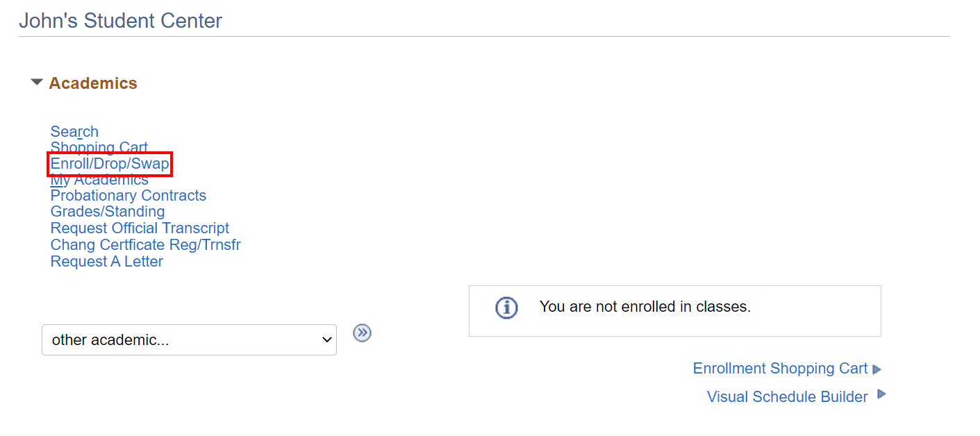The height and width of the screenshot is (436, 980).
Task: Open the My Academics link
Action: 99,180
